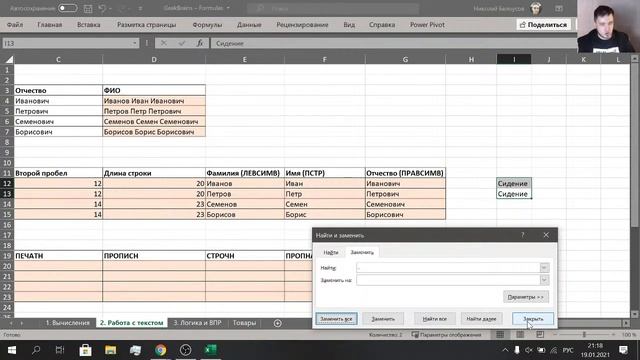The image size is (640, 360).
Task: Open the Undo history dropdown arrow
Action: tap(111, 8)
